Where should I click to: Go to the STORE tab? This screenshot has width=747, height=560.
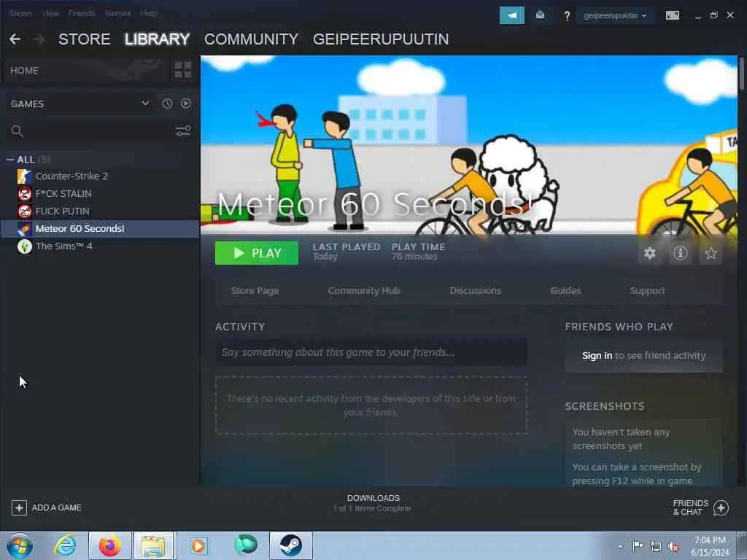(x=85, y=39)
